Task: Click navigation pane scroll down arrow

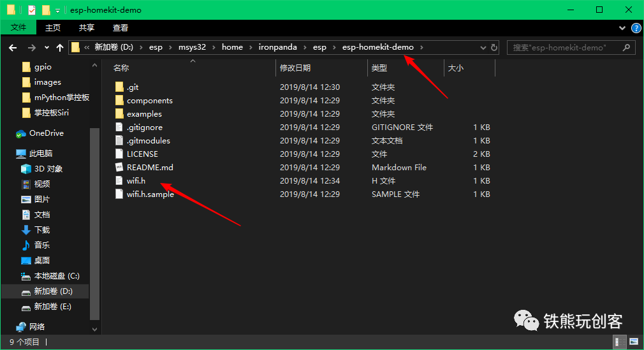Action: [x=94, y=330]
